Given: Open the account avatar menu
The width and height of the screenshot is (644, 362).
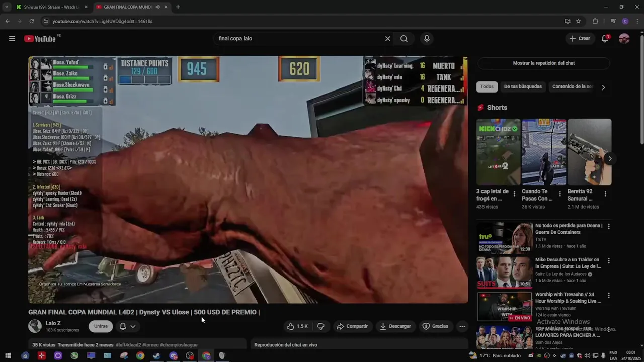Looking at the screenshot, I should (624, 39).
